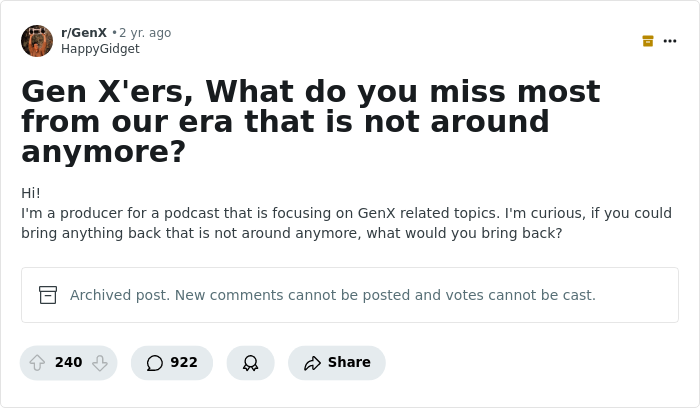Screen dimensions: 700x408
Task: Click the gold archived box icon
Action: point(648,41)
